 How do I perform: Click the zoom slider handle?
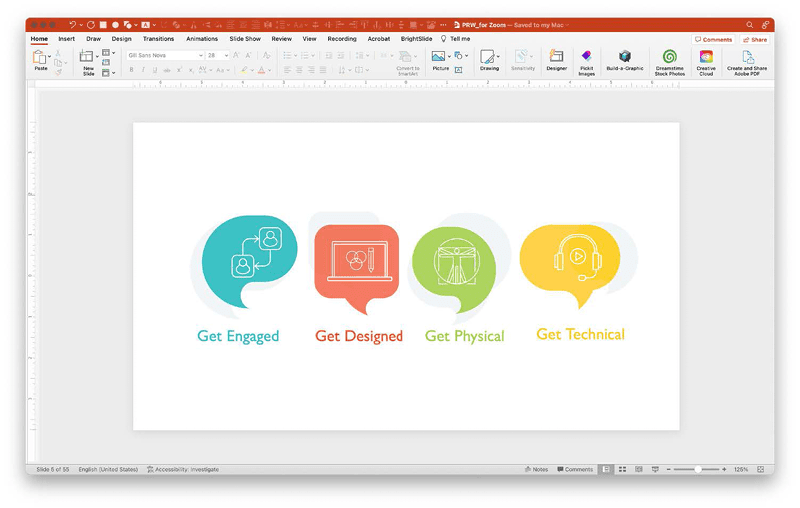(697, 469)
